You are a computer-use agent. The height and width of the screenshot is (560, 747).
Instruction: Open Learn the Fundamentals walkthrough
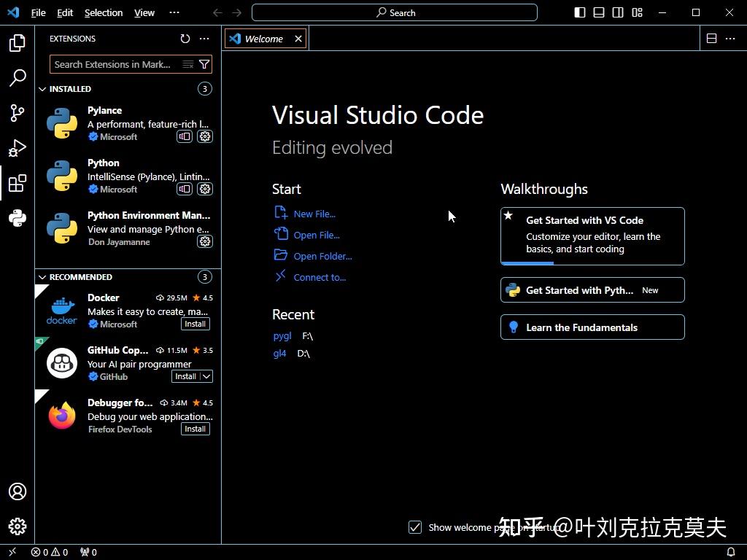(592, 327)
